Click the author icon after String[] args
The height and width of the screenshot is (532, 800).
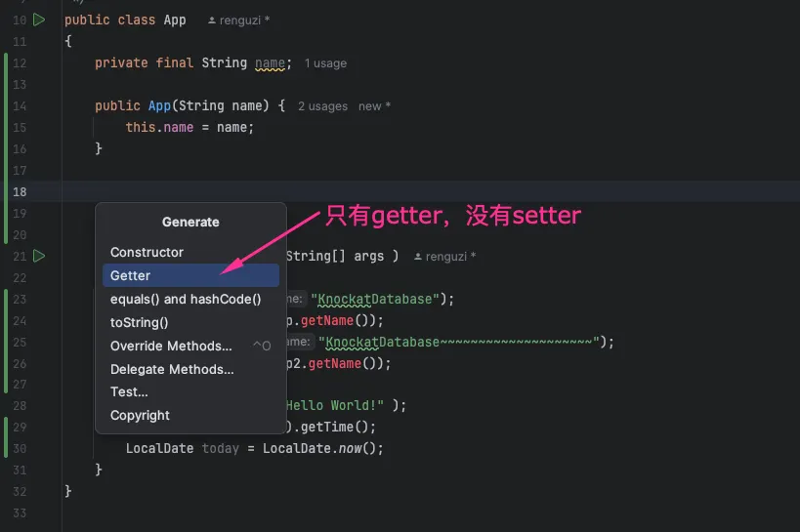[419, 257]
